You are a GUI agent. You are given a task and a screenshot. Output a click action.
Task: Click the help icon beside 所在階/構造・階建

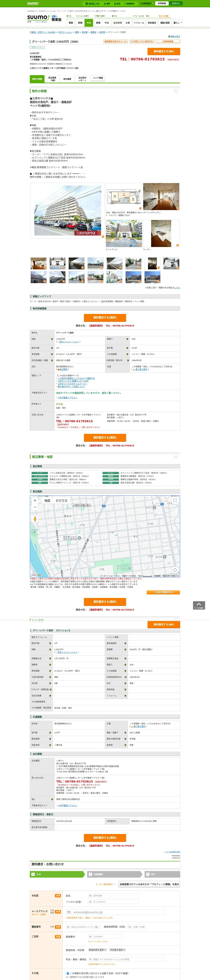click(52, 360)
